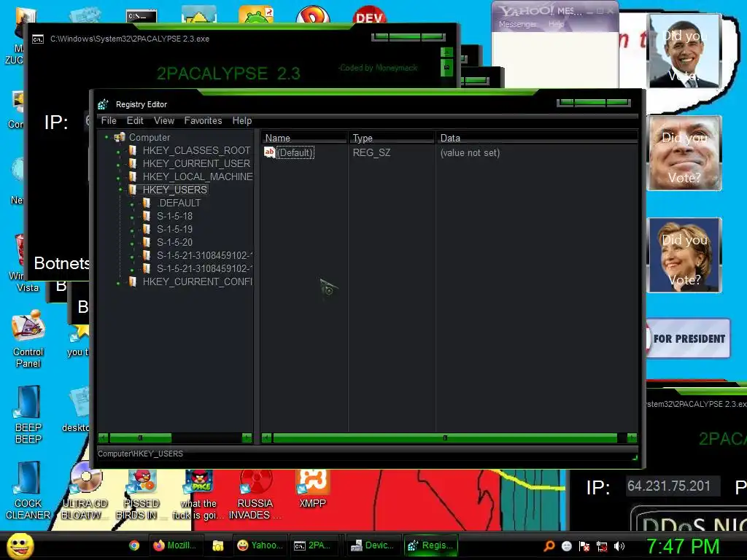Select the HKEY_CURRENT_CONFIG key text
The width and height of the screenshot is (747, 560).
coord(197,282)
